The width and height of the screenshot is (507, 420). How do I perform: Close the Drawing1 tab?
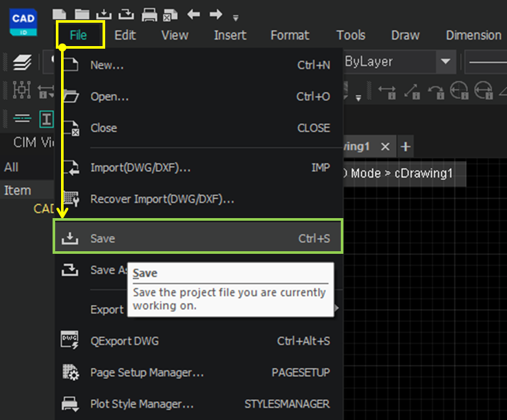[x=385, y=147]
